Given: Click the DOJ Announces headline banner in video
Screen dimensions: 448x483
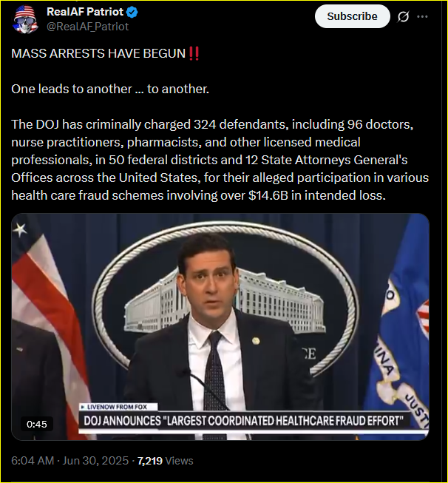Looking at the screenshot, I should (x=244, y=421).
